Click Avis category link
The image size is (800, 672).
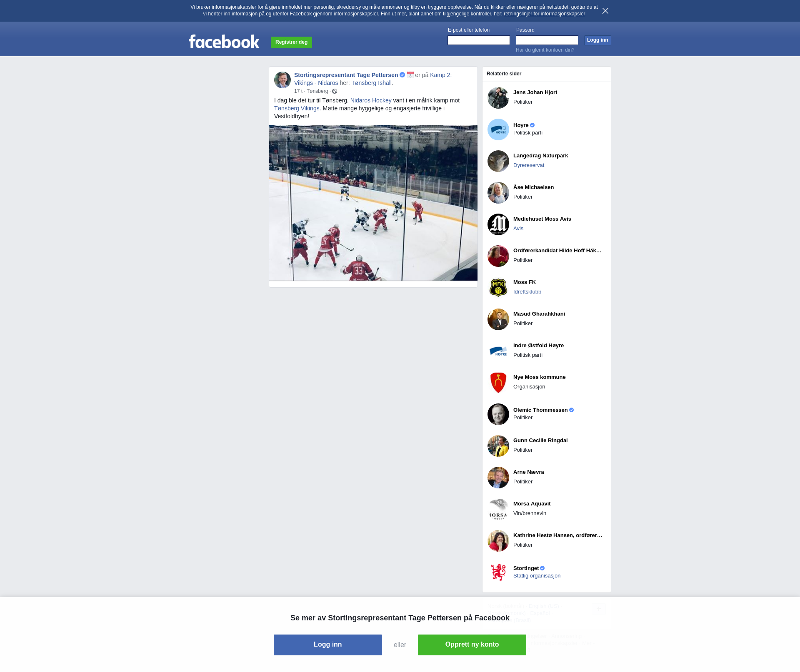(x=518, y=229)
